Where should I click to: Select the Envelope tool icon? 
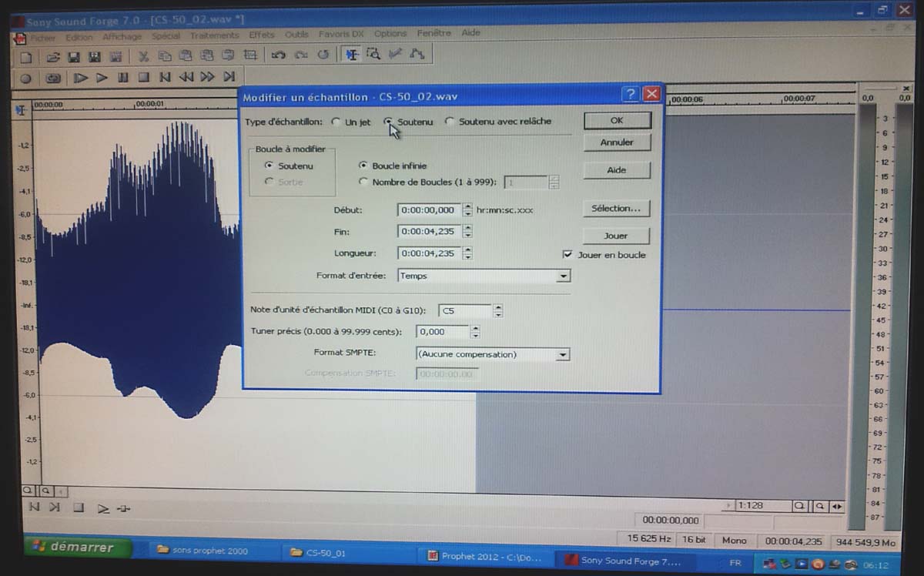click(x=417, y=54)
